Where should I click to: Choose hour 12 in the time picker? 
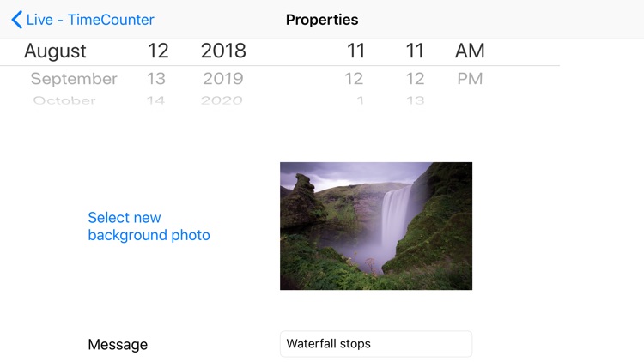coord(354,79)
